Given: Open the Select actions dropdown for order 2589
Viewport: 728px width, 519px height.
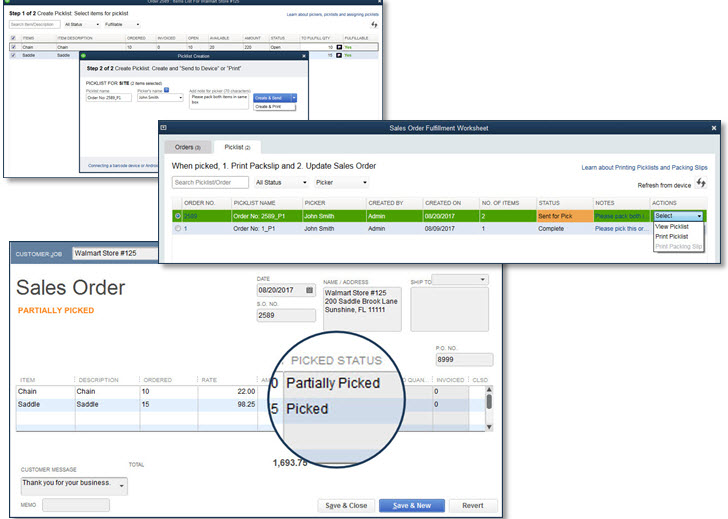Looking at the screenshot, I should click(x=679, y=216).
